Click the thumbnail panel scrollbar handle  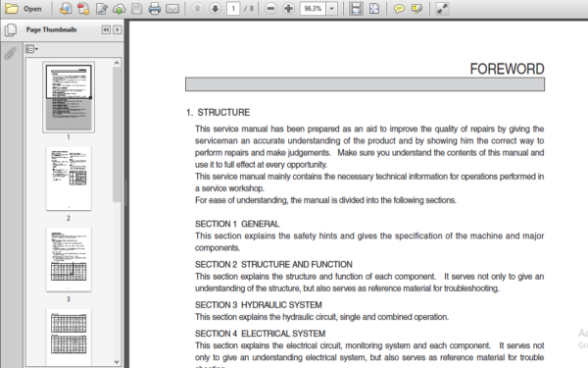coord(117,134)
